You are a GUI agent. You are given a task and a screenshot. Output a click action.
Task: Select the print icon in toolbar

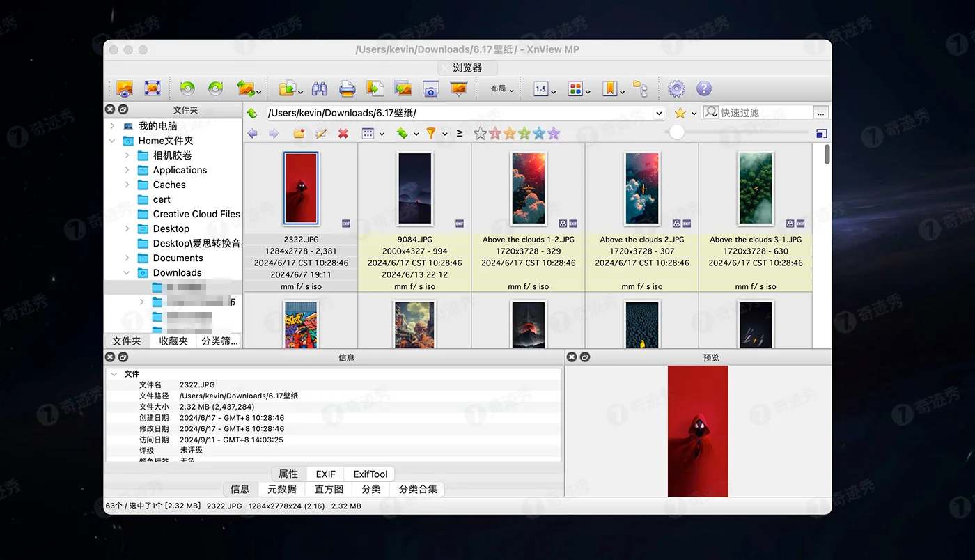pos(348,89)
